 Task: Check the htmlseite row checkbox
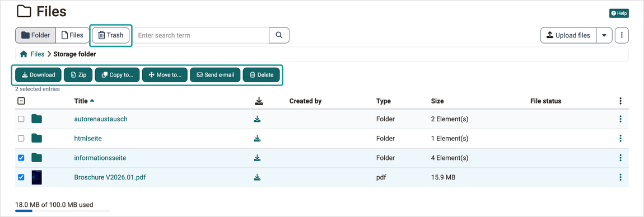coord(21,138)
